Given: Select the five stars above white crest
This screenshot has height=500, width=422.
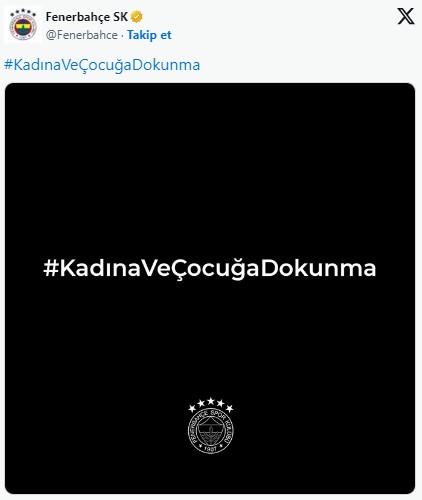Looking at the screenshot, I should (x=211, y=404).
